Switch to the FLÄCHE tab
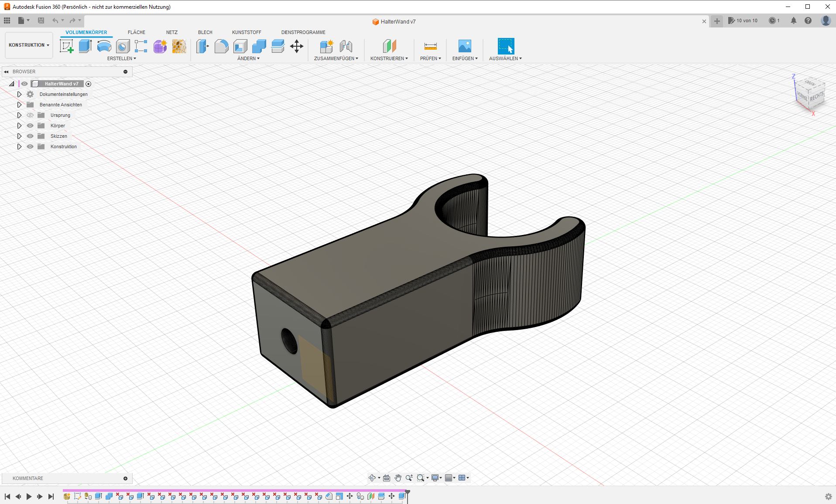Screen dimensions: 836x504 pos(137,32)
